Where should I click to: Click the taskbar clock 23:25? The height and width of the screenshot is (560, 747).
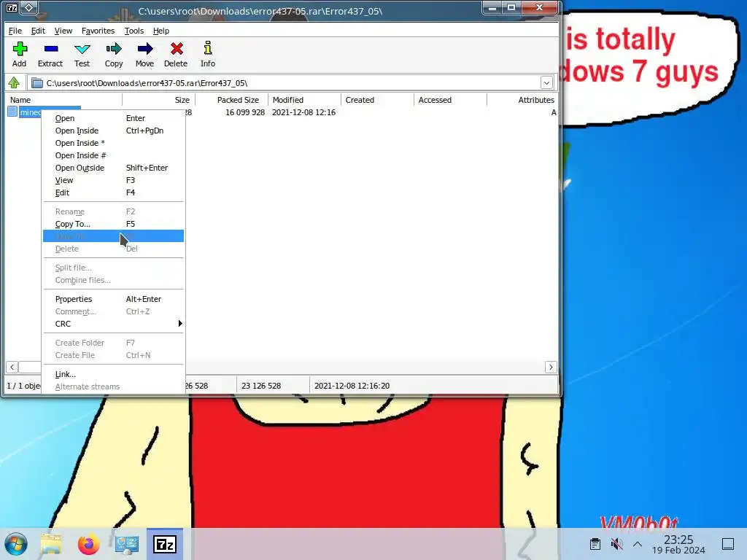[x=678, y=540]
